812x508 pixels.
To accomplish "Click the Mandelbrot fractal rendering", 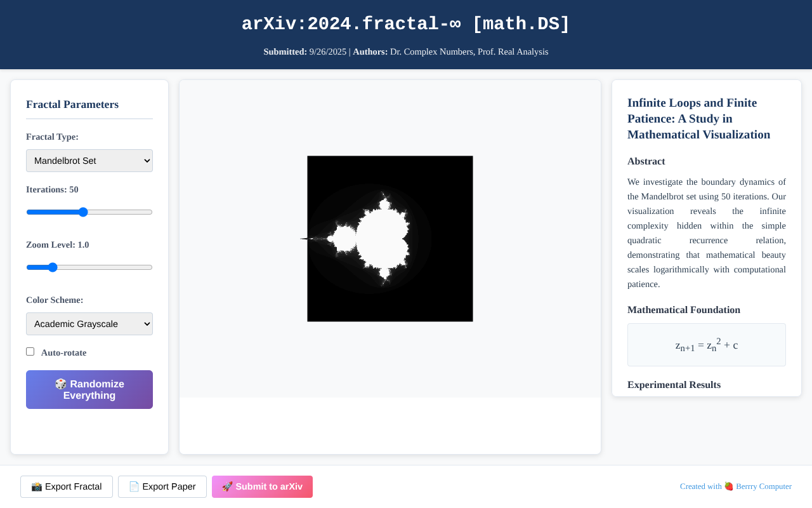I will tap(390, 238).
